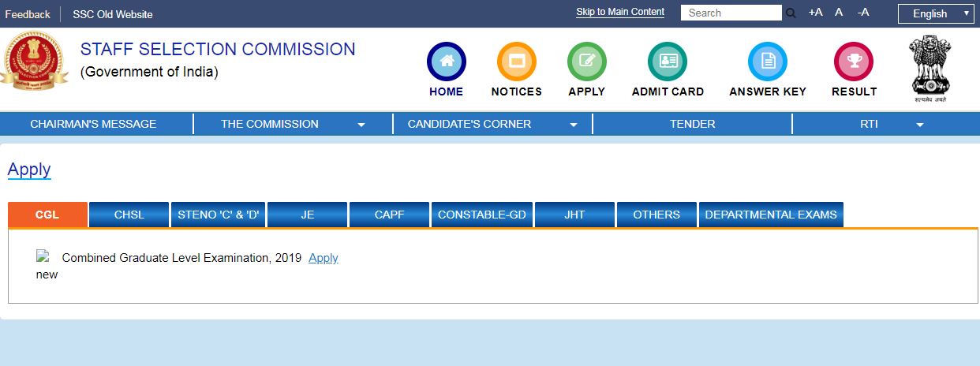Viewport: 980px width, 366px height.
Task: Switch to the OTHERS tab
Action: [656, 215]
